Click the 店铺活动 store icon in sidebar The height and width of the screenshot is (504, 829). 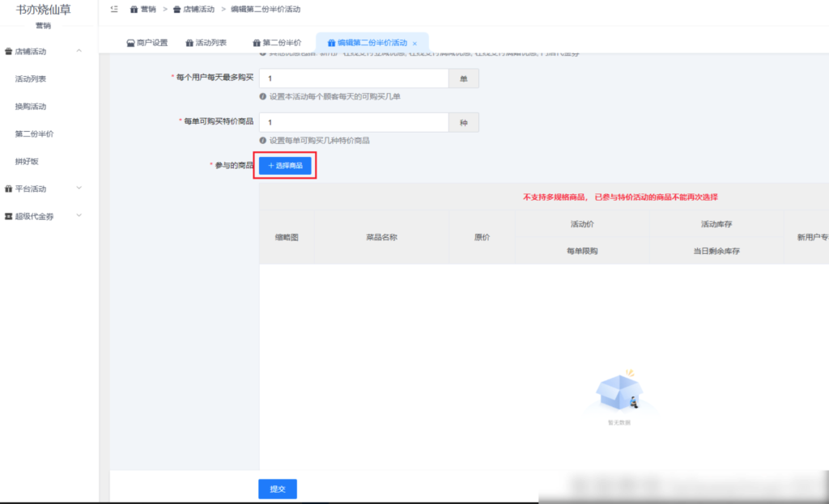[8, 52]
